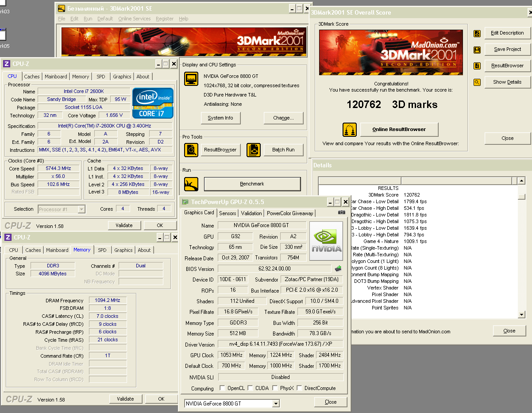The height and width of the screenshot is (413, 532).
Task: Open the Caches tab in the CPU-Z window showing the CPU tab
Action: (x=32, y=77)
